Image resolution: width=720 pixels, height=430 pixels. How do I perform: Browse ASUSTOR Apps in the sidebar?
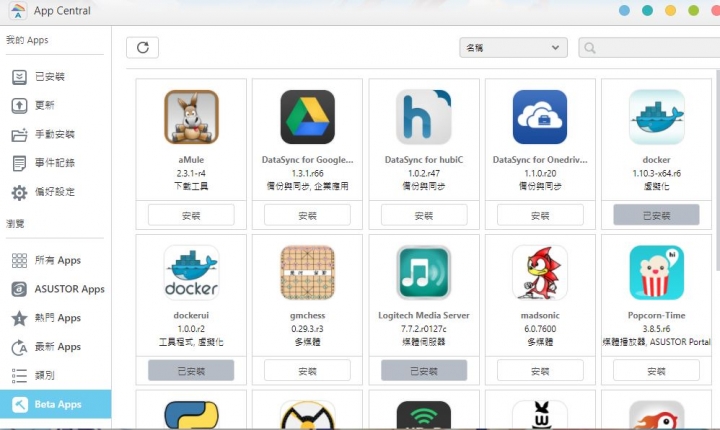55,289
